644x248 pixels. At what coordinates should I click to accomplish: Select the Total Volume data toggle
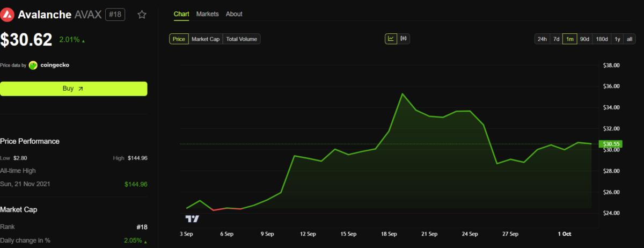tap(241, 39)
